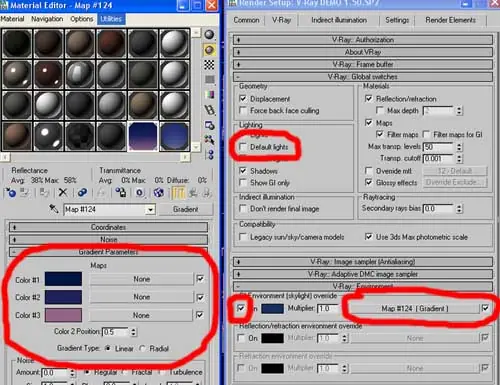Switch to the Settings tab
This screenshot has width=500, height=385.
click(397, 20)
